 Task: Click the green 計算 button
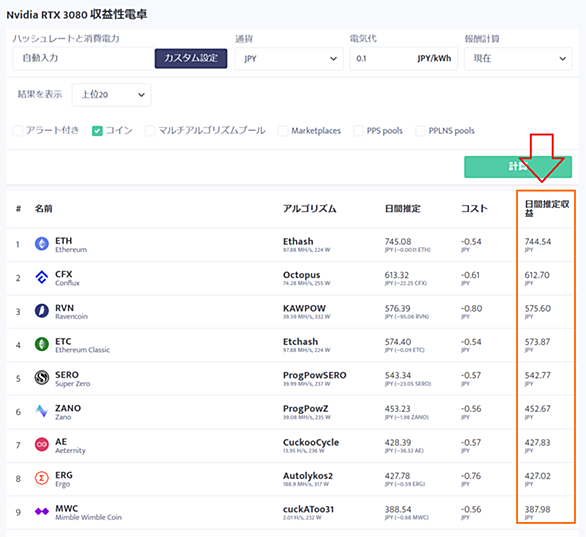pyautogui.click(x=518, y=167)
